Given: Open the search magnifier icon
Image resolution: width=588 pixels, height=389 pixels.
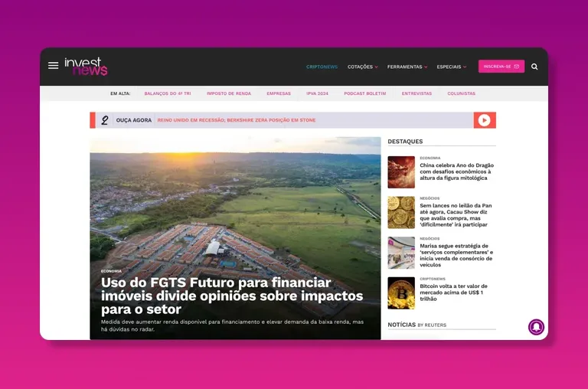Looking at the screenshot, I should [534, 67].
